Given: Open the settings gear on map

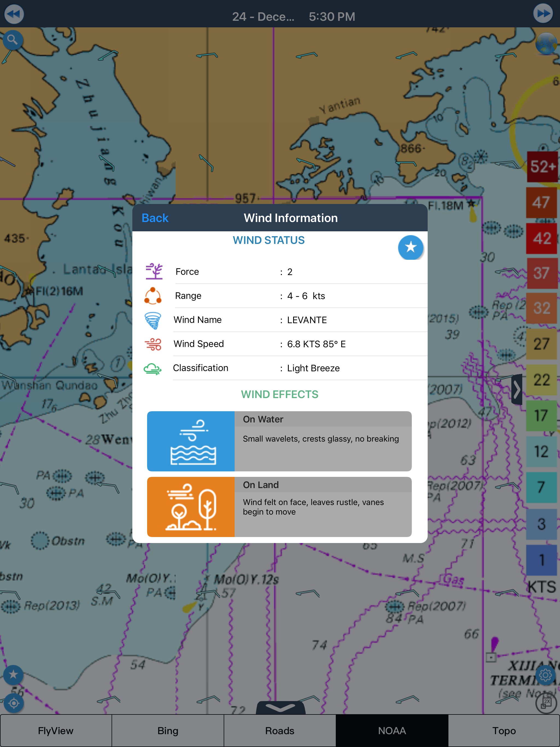Looking at the screenshot, I should (545, 675).
